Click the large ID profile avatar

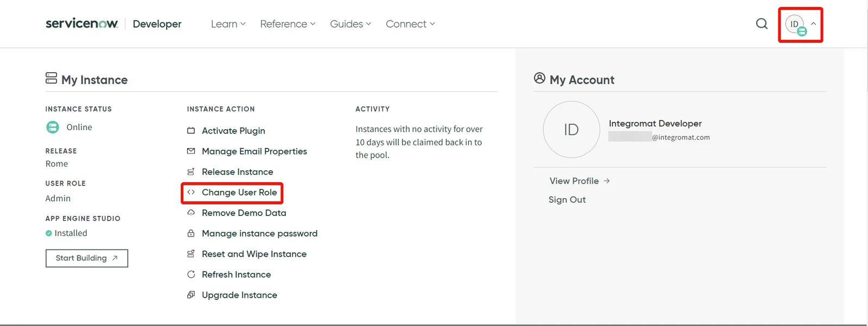pos(571,130)
